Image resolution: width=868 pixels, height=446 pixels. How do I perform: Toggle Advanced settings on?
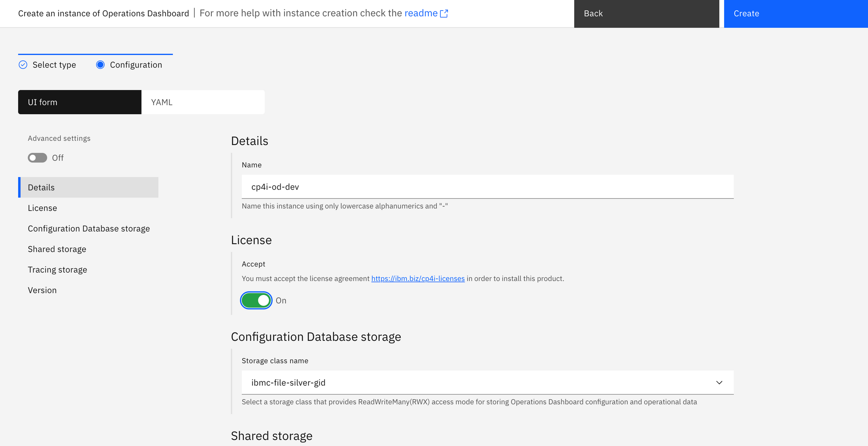[x=37, y=157]
